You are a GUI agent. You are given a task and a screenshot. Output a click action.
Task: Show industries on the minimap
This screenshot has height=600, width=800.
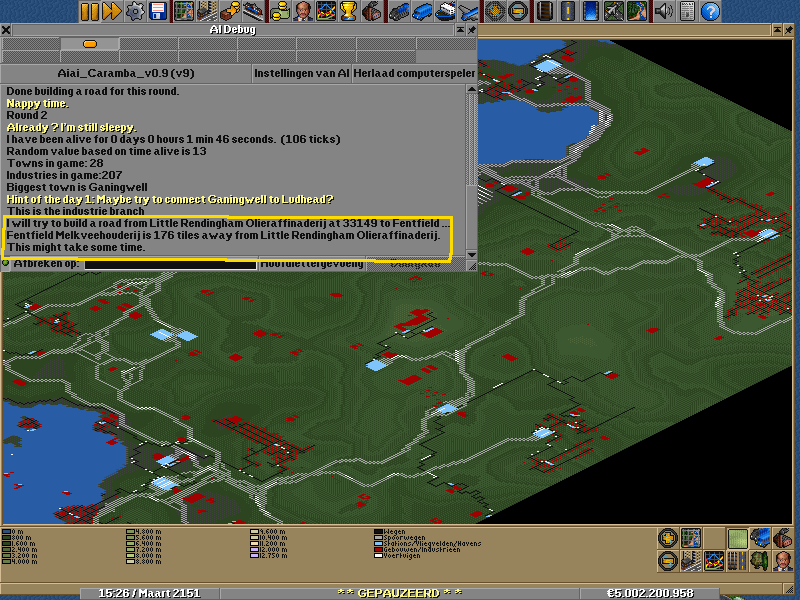[x=783, y=538]
